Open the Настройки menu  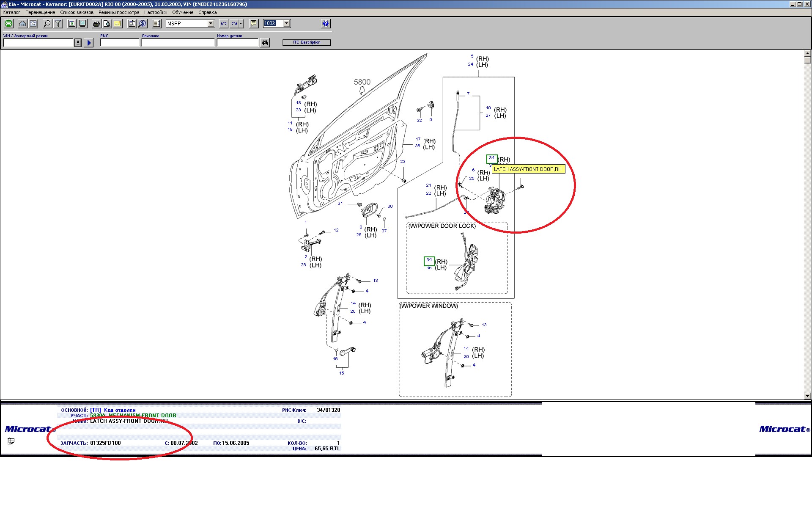[155, 12]
